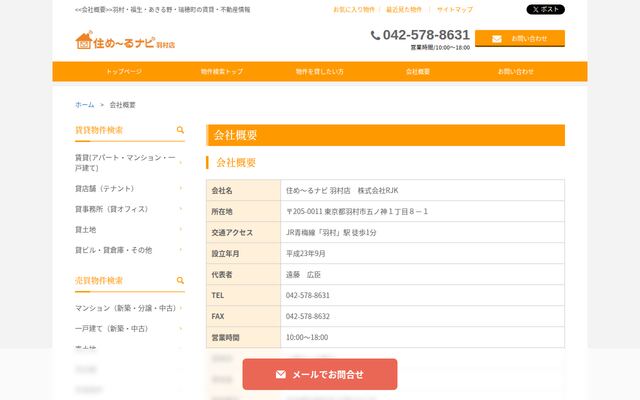Screen dimensions: 640x400
Task: Click the 住め〜るナビ house logo
Action: pyautogui.click(x=125, y=40)
